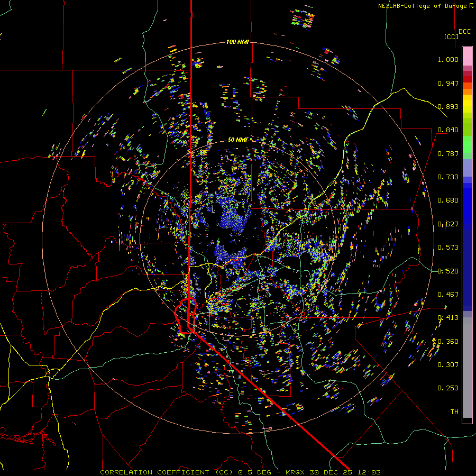This screenshot has height=476, width=476.
Task: Select the 0.307 scale value
Action: click(448, 365)
